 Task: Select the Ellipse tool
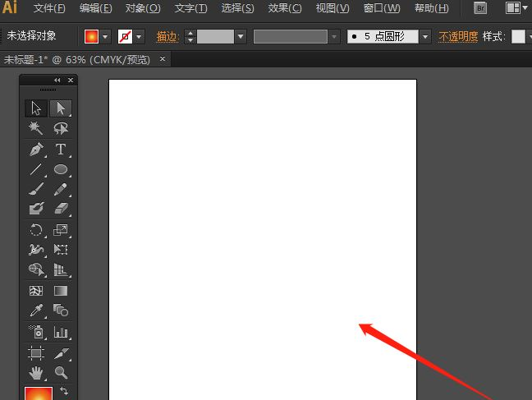[x=61, y=169]
